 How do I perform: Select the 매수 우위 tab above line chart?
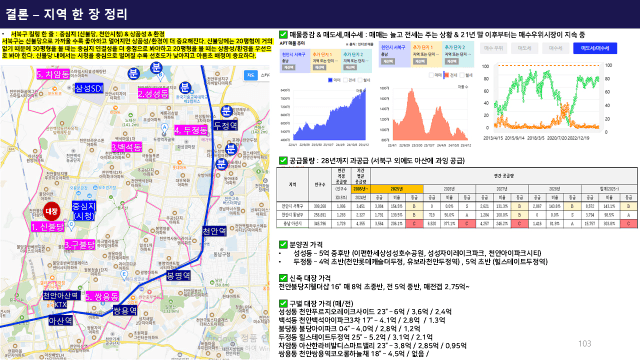pyautogui.click(x=493, y=48)
